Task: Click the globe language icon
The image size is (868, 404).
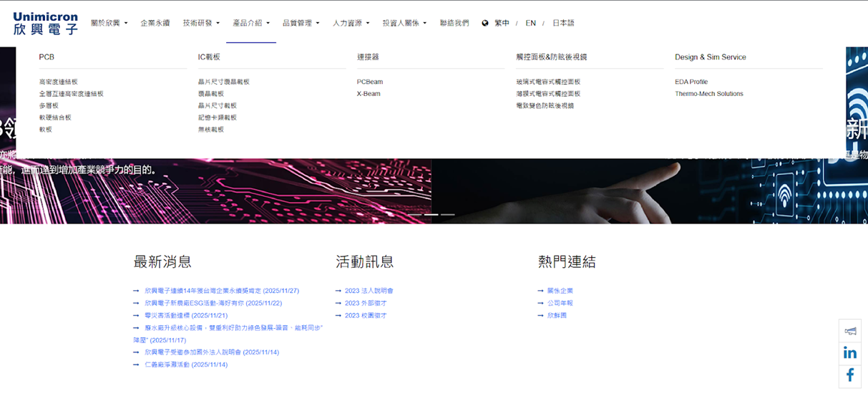Action: pyautogui.click(x=485, y=23)
